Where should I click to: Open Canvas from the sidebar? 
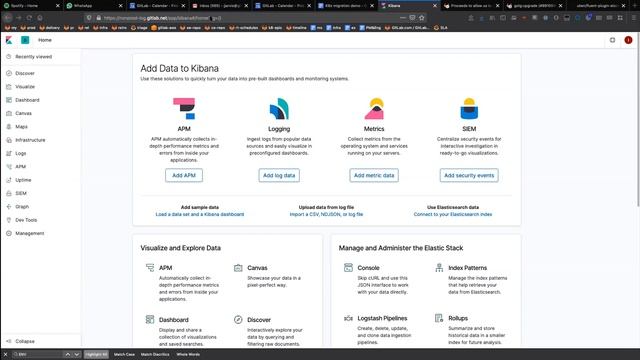click(x=23, y=113)
